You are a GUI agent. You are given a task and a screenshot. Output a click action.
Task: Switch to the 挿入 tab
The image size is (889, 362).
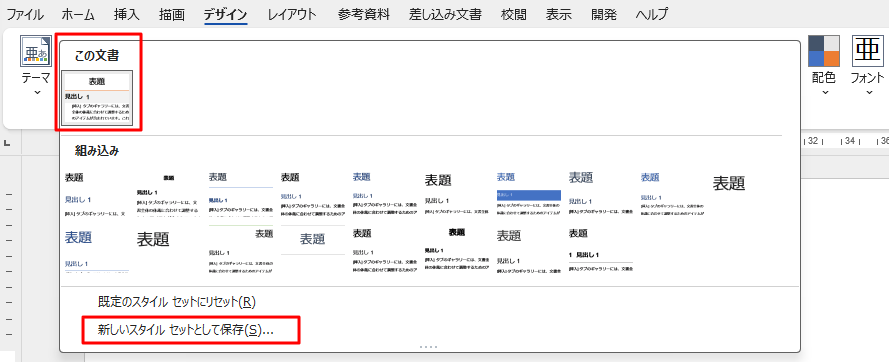126,15
